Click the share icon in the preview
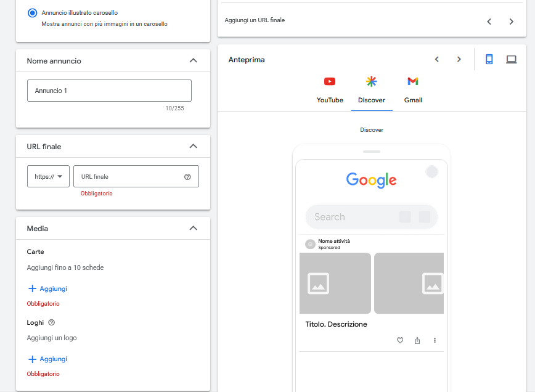Image resolution: width=535 pixels, height=392 pixels. [417, 340]
